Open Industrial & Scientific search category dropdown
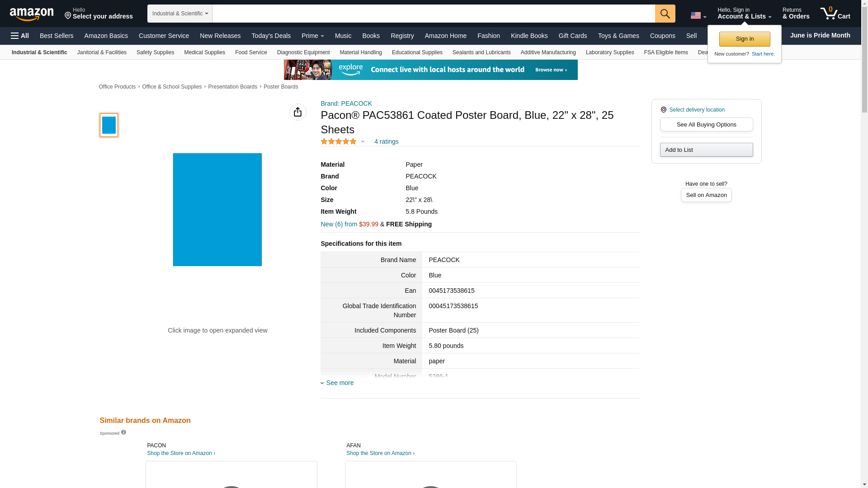This screenshot has width=868, height=488. coord(179,14)
